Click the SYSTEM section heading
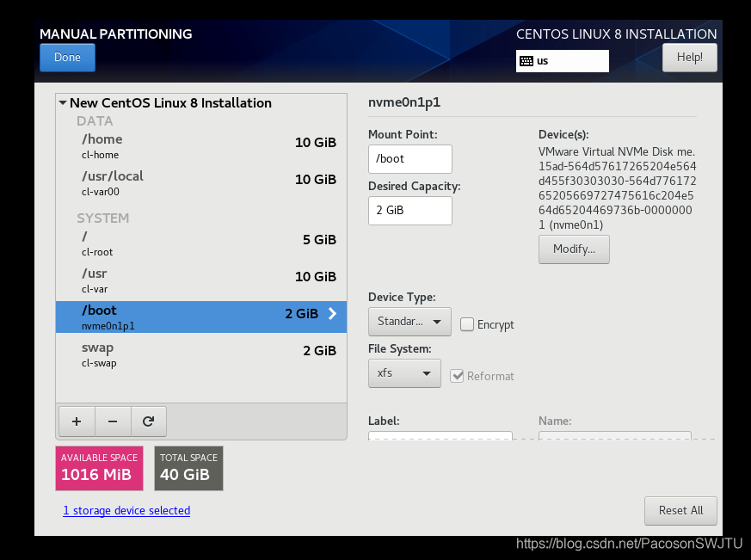This screenshot has height=560, width=751. click(x=103, y=218)
